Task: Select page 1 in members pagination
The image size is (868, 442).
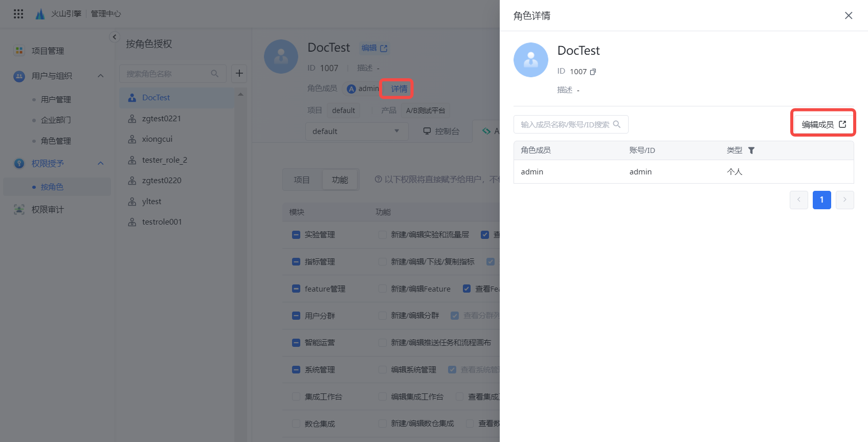Action: pos(822,200)
